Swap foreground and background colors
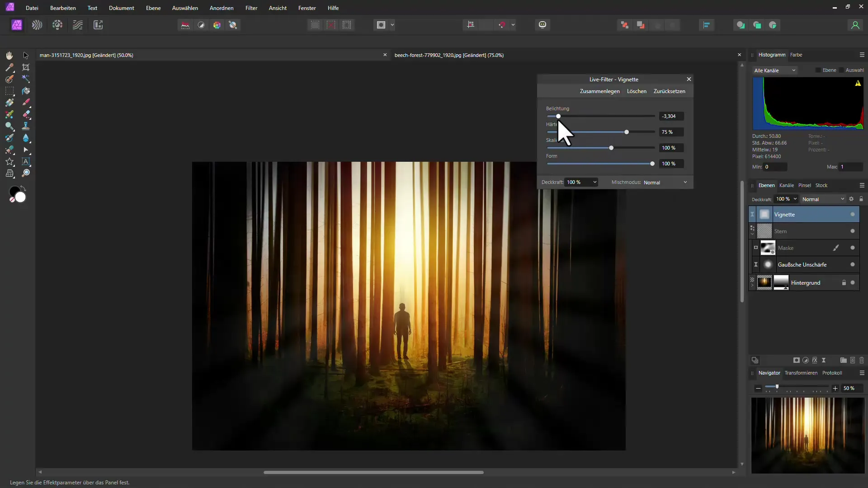 (x=23, y=188)
